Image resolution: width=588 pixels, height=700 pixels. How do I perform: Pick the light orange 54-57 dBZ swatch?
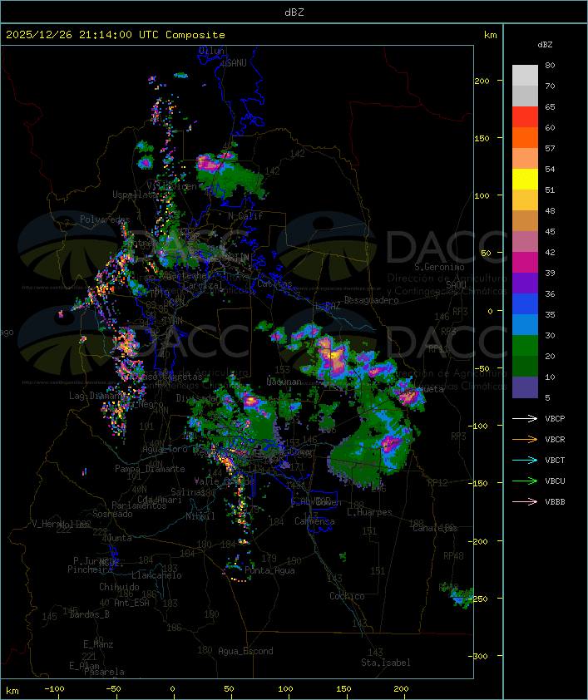tap(525, 159)
